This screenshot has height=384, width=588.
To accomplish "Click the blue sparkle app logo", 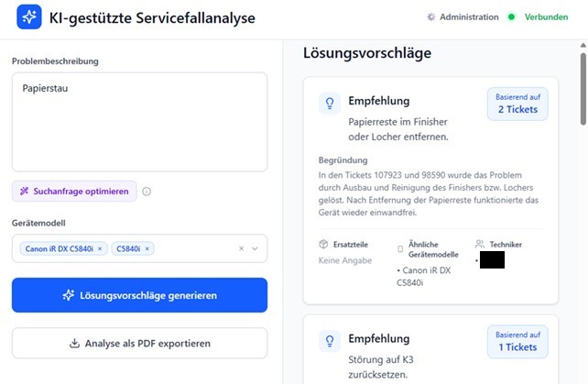I will [29, 16].
